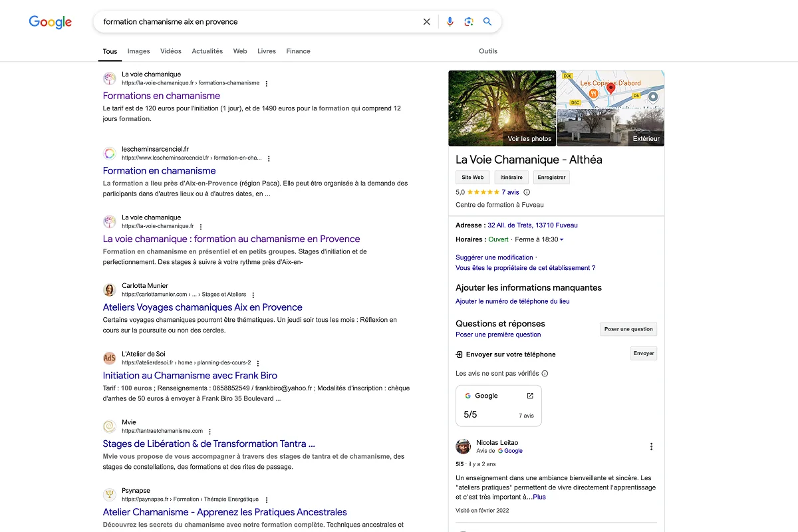Image resolution: width=798 pixels, height=532 pixels.
Task: Open the Site Web button
Action: pos(472,177)
